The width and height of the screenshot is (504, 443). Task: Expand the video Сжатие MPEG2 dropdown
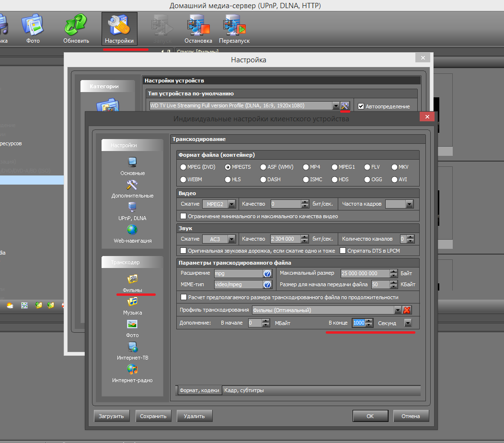232,204
